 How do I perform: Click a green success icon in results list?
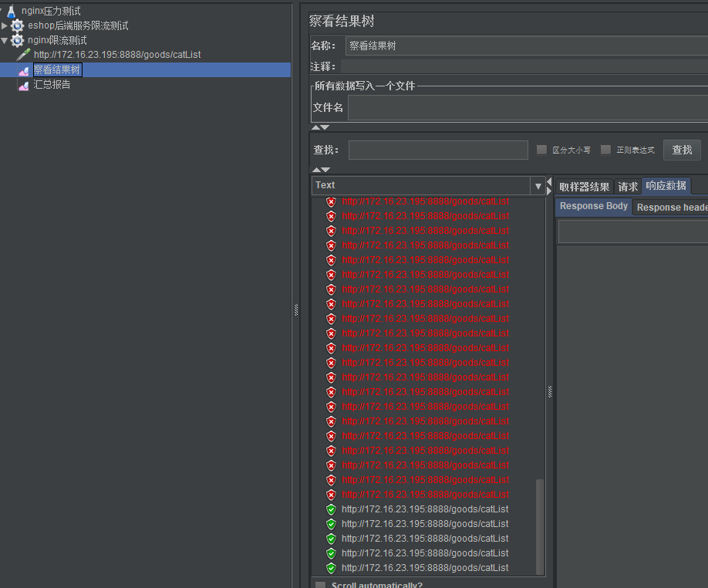coord(332,509)
